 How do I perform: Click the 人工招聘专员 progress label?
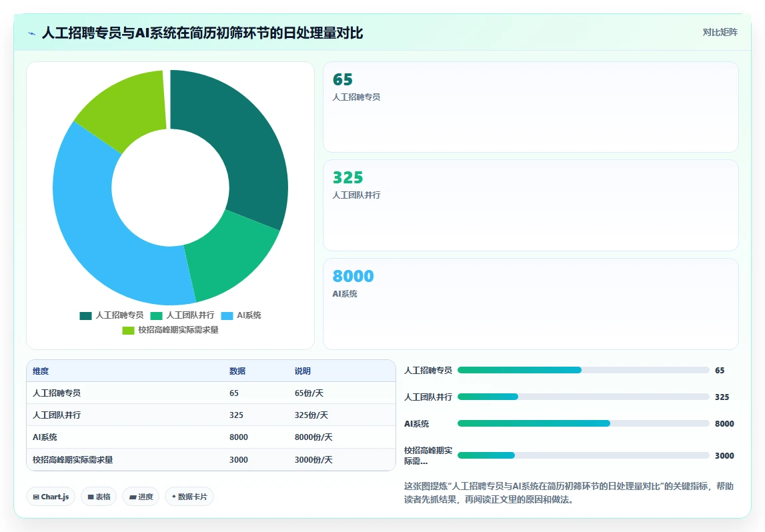click(x=428, y=370)
